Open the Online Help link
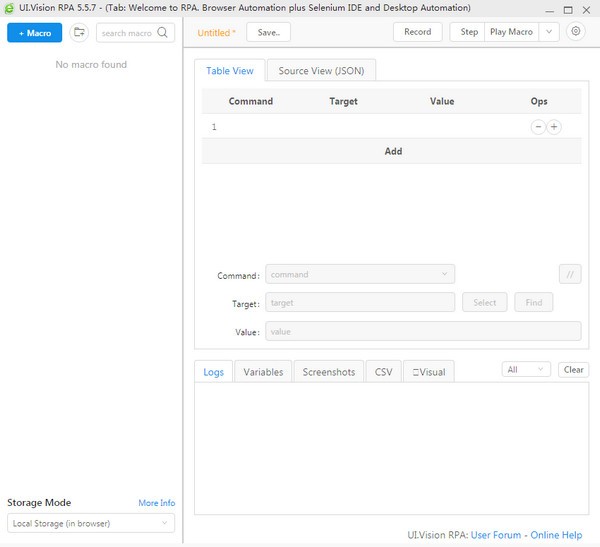600x547 pixels. (556, 535)
